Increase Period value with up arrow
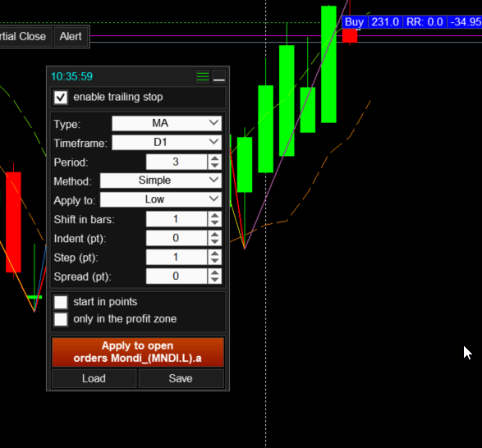 click(214, 158)
